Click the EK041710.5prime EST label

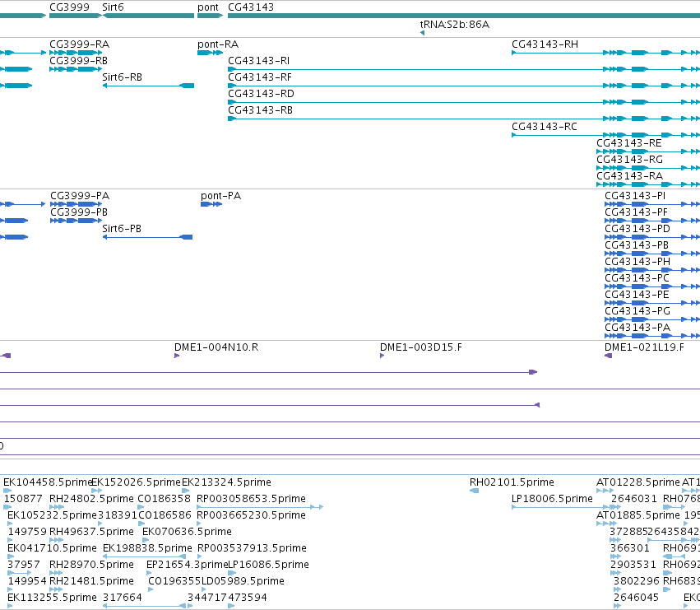click(52, 549)
